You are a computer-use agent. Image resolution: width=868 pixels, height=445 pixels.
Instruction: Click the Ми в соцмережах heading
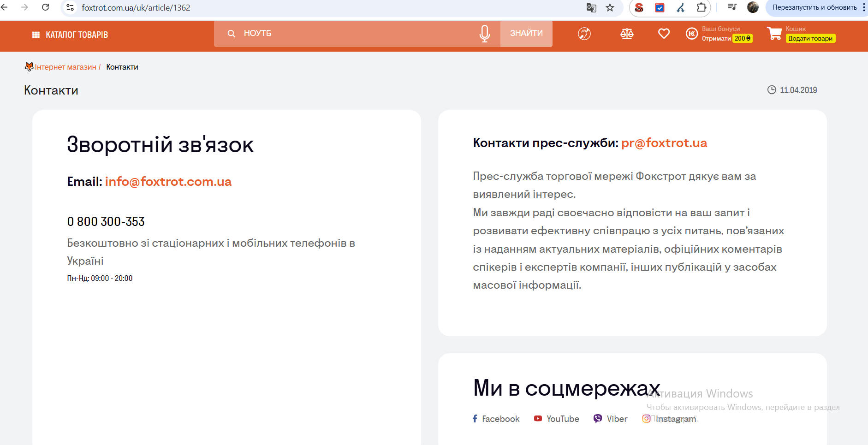point(566,388)
